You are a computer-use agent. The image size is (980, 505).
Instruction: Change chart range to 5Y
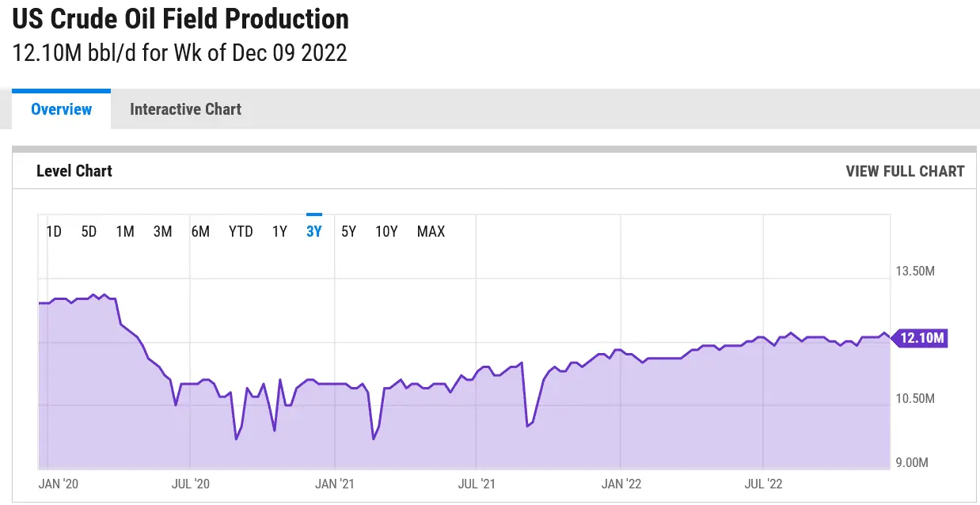(348, 231)
